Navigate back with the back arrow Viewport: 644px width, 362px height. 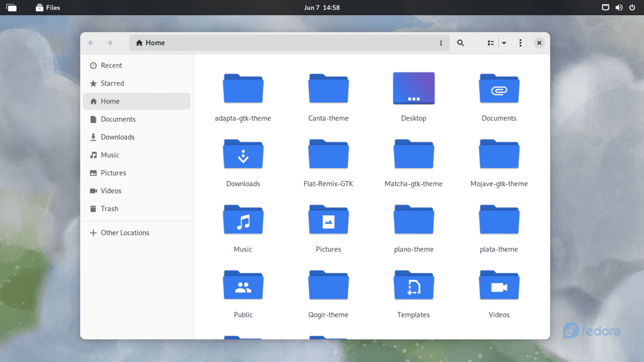pos(91,42)
